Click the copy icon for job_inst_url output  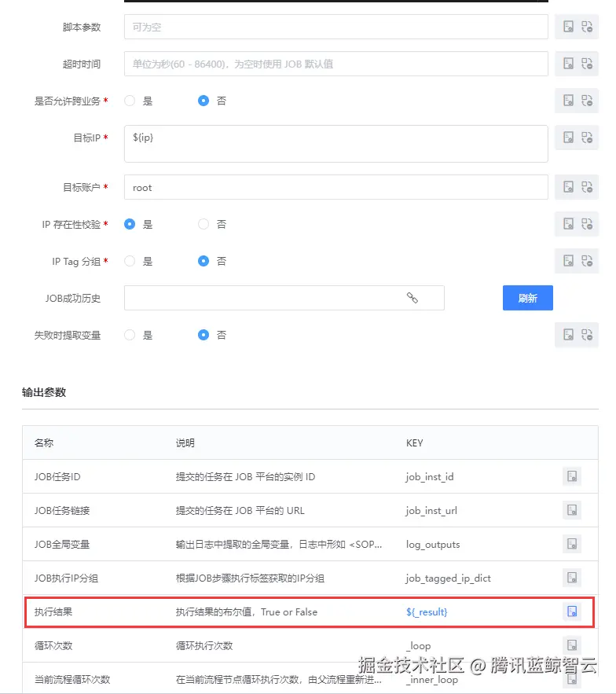(x=572, y=510)
